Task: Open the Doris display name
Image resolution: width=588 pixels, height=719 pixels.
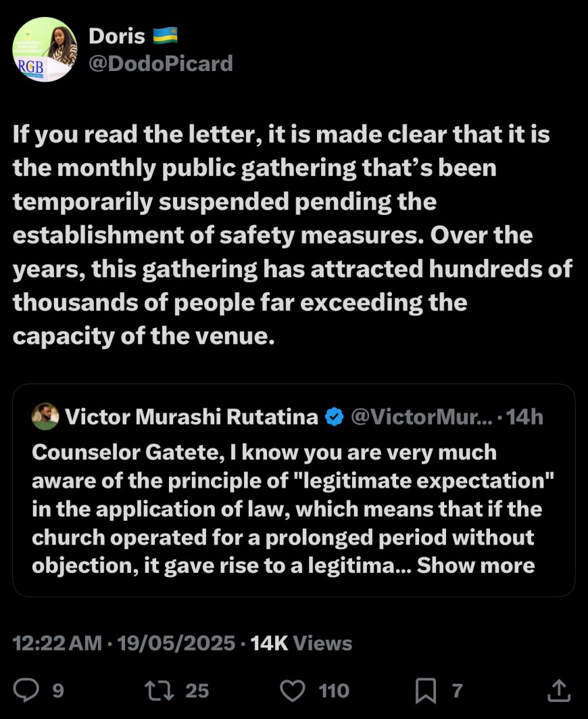Action: coord(117,35)
